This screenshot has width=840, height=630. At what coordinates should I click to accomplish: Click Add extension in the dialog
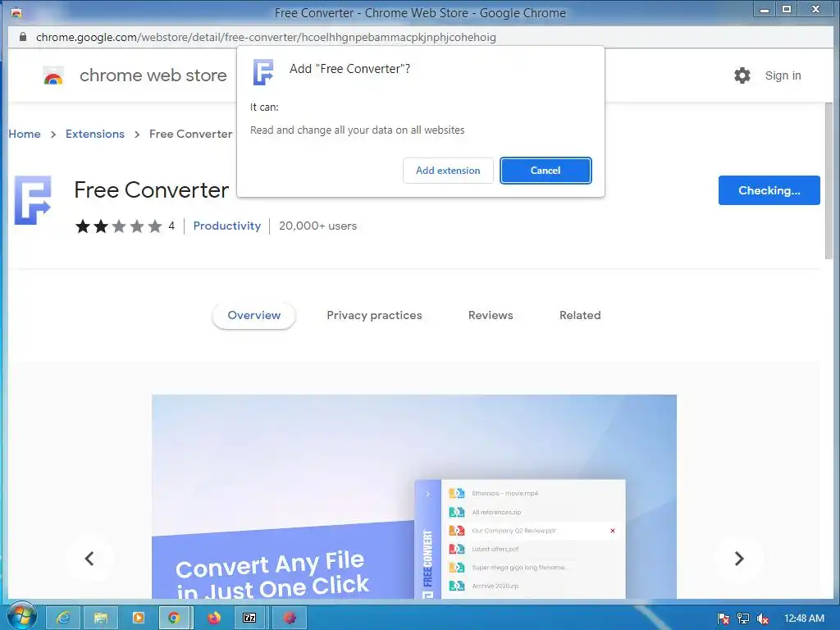[448, 171]
